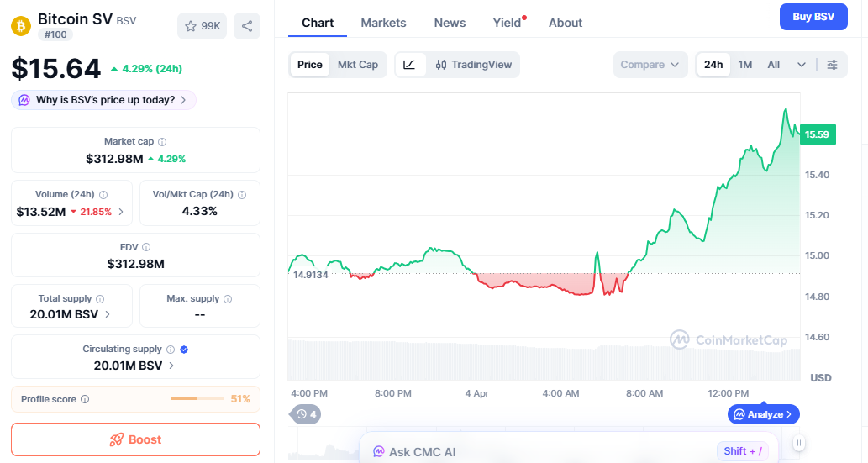The height and width of the screenshot is (463, 868).
Task: Open the Markets tab
Action: tap(384, 24)
